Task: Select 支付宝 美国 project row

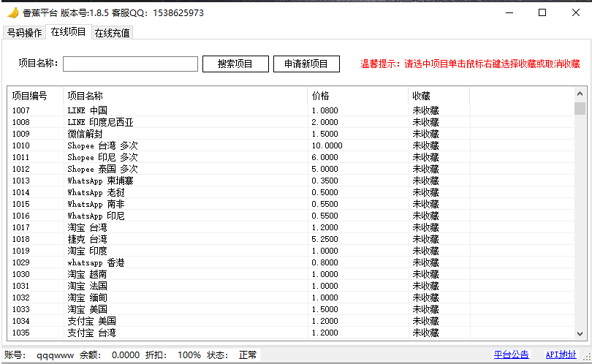Action: (291, 321)
